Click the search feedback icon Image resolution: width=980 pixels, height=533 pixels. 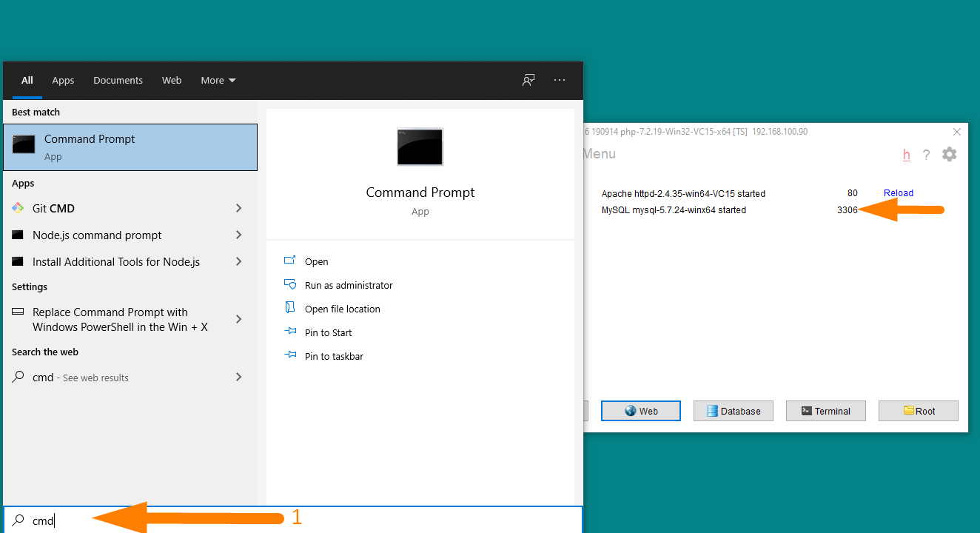[528, 80]
